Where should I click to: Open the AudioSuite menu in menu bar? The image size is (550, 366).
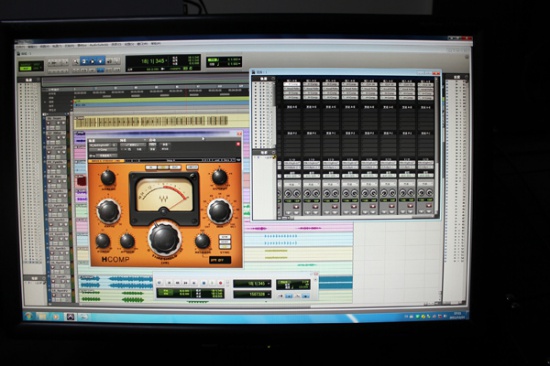(98, 45)
